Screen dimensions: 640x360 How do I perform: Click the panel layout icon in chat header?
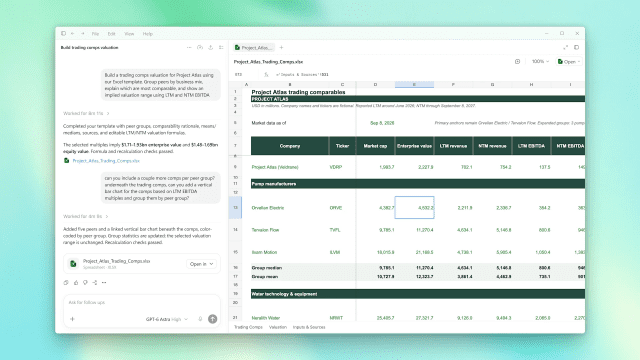point(221,47)
